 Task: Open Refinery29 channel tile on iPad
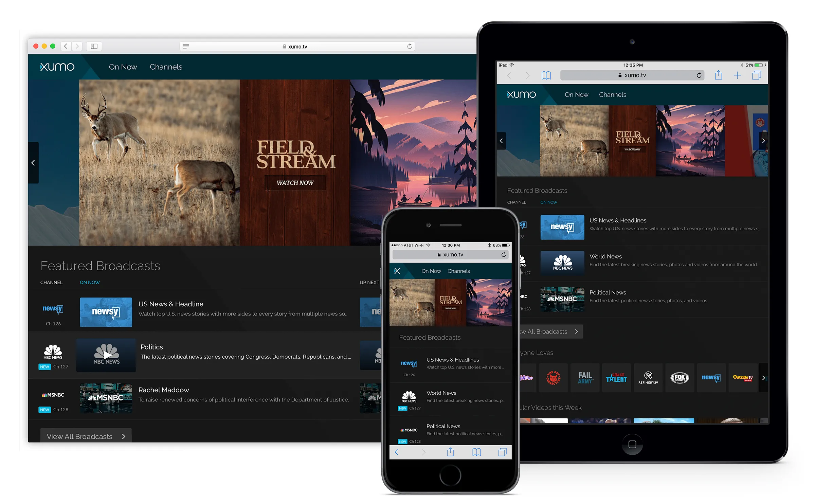click(648, 378)
